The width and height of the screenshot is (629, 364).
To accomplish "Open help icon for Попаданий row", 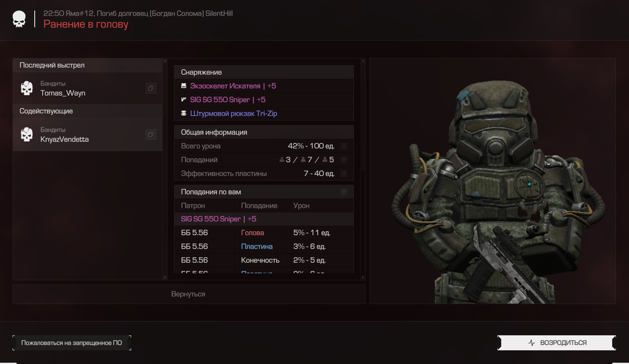I will coord(344,160).
